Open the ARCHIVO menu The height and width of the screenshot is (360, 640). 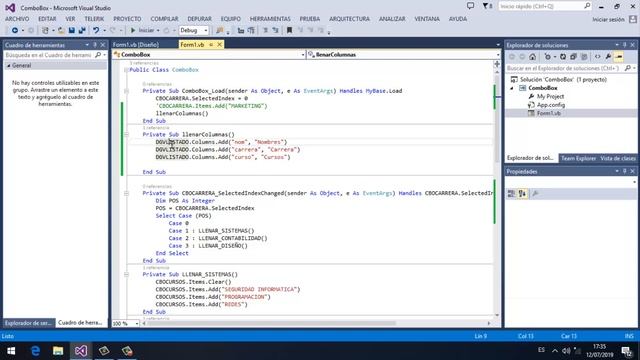(17, 19)
